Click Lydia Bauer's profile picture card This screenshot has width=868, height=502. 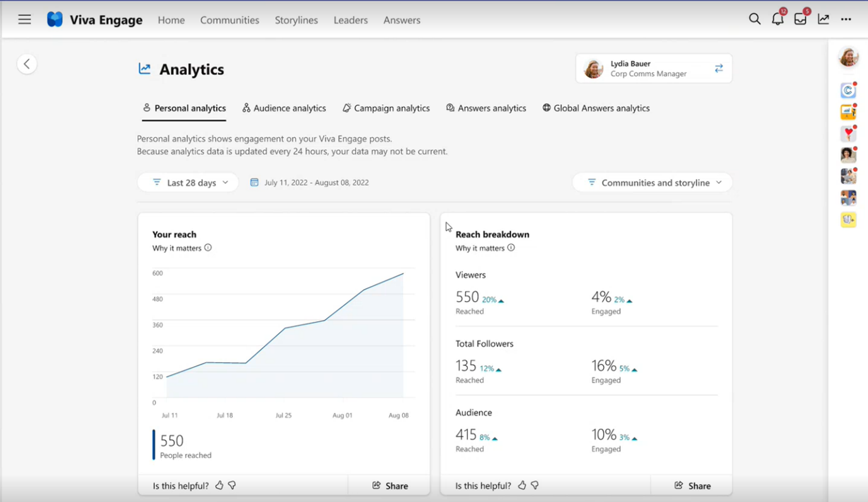(x=594, y=69)
